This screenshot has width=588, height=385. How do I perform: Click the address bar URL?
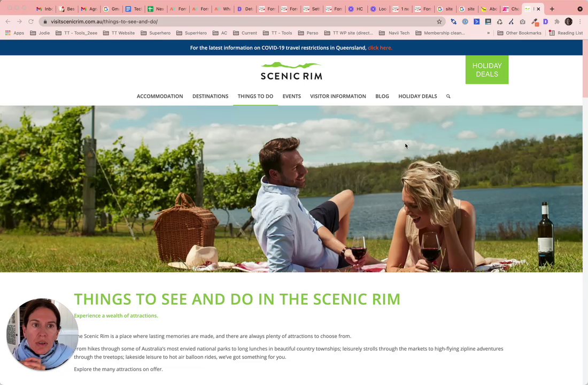104,22
